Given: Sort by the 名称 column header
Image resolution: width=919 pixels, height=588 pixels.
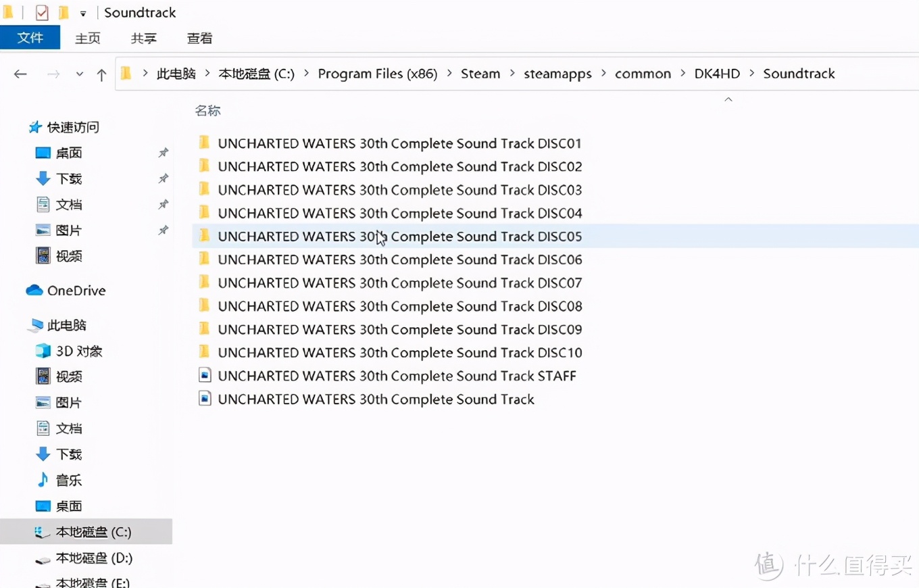Looking at the screenshot, I should pos(208,110).
